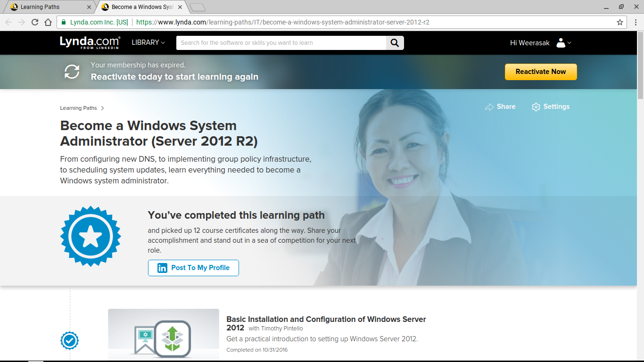
Task: Click the browser back arrow
Action: [8, 22]
